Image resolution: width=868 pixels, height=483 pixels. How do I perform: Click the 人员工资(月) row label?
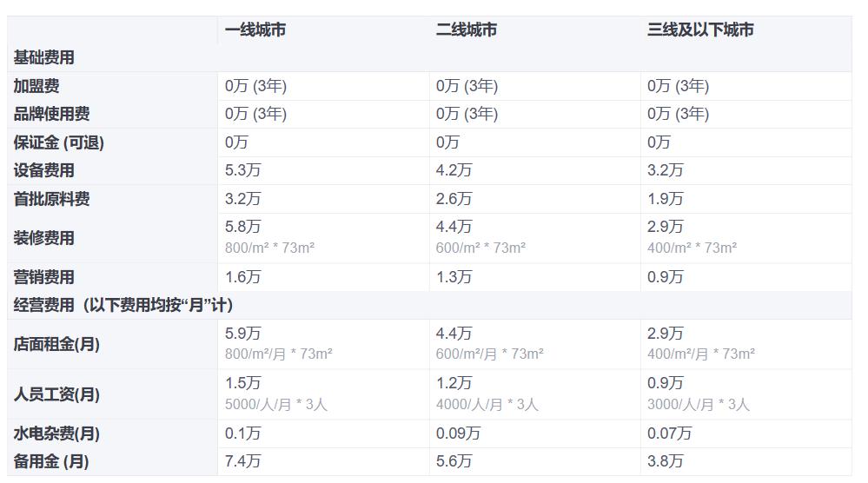(x=56, y=394)
